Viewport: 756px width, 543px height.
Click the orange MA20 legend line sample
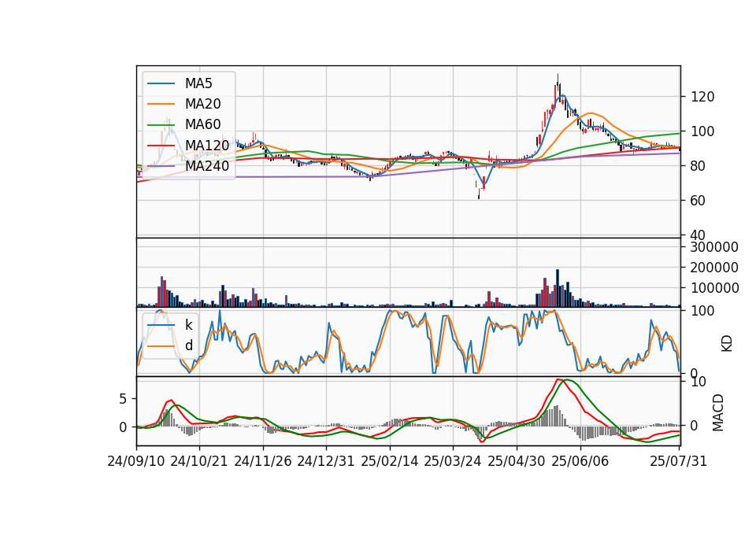coord(161,104)
